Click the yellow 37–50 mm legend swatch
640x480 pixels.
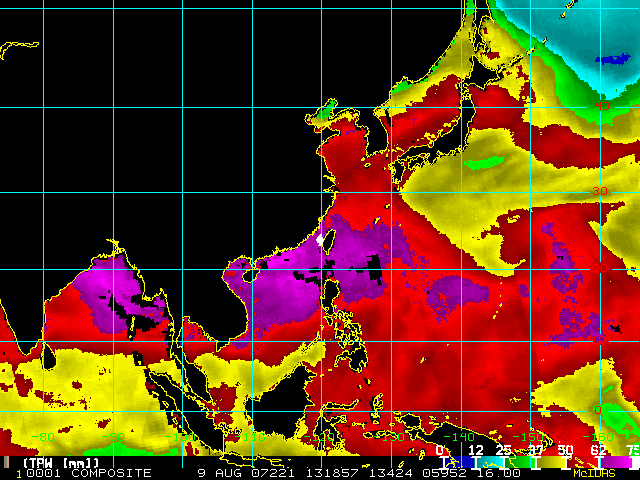coord(551,462)
